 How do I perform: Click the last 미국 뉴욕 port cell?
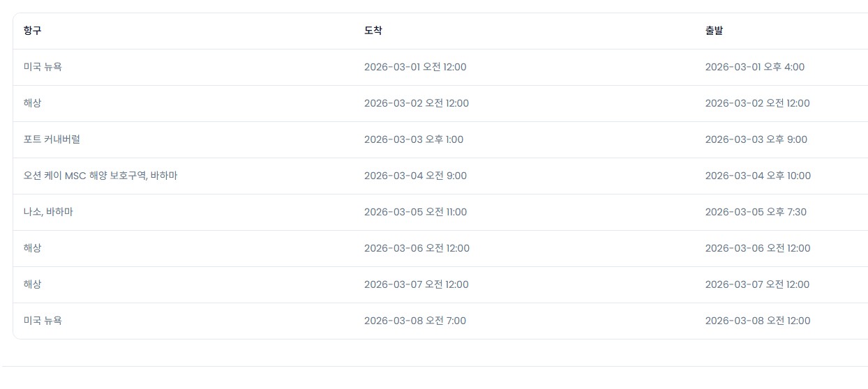43,321
